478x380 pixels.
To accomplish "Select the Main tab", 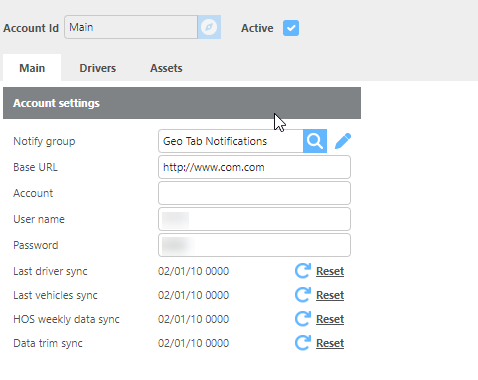I will [32, 68].
